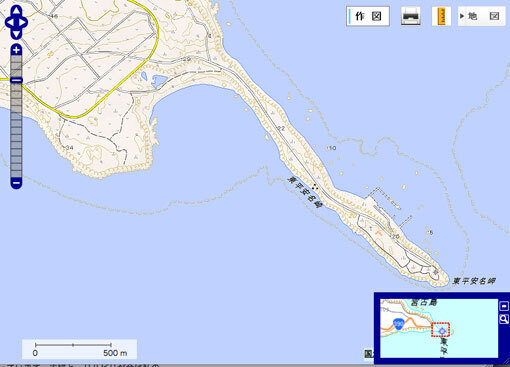Pan the map south with down arrow

[x=16, y=34]
